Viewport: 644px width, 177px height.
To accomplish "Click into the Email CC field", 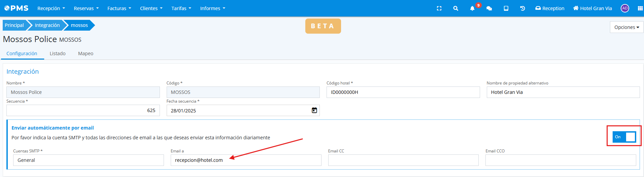I will (403, 160).
